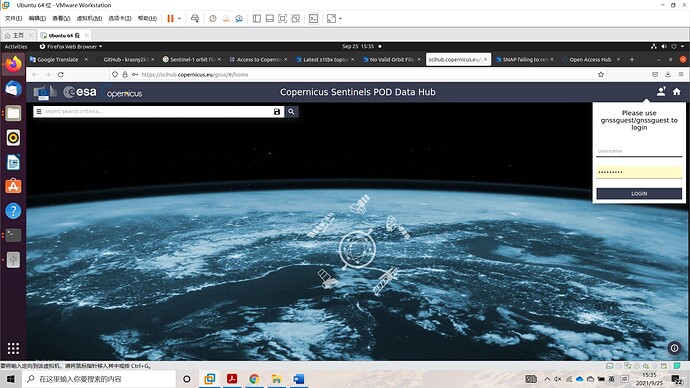
Task: Switch to the Open Access Hub tab
Action: [590, 59]
